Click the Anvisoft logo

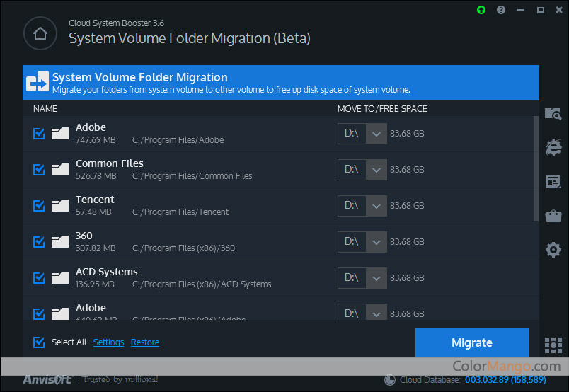tap(48, 380)
